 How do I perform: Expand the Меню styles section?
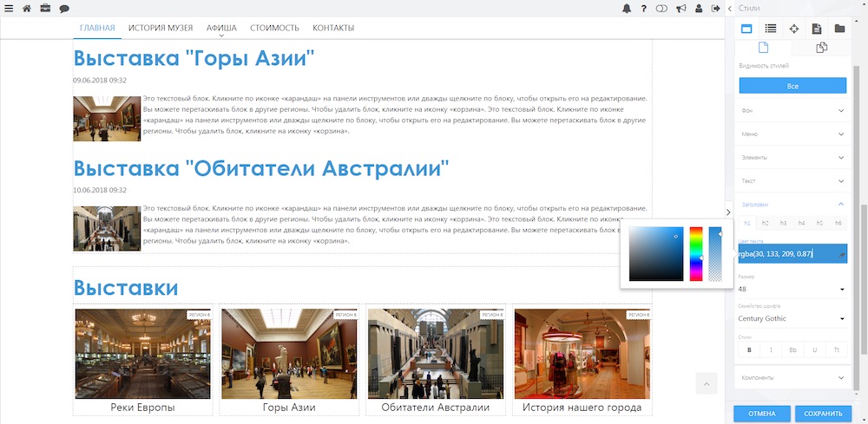click(x=792, y=134)
